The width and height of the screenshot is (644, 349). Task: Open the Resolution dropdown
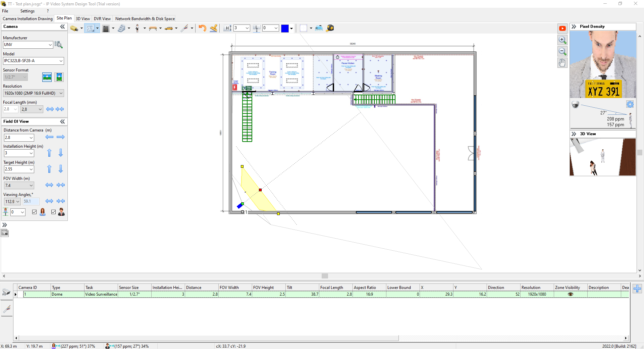tap(61, 93)
